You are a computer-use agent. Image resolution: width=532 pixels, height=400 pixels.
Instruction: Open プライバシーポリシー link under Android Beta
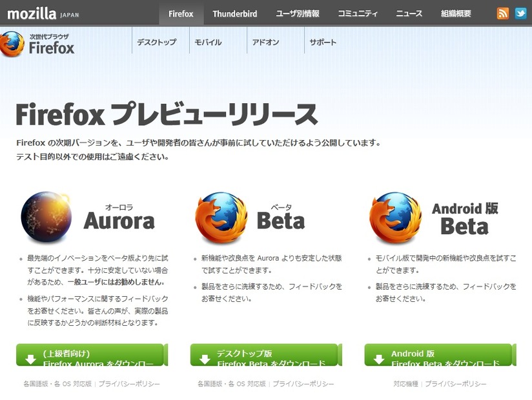click(456, 384)
